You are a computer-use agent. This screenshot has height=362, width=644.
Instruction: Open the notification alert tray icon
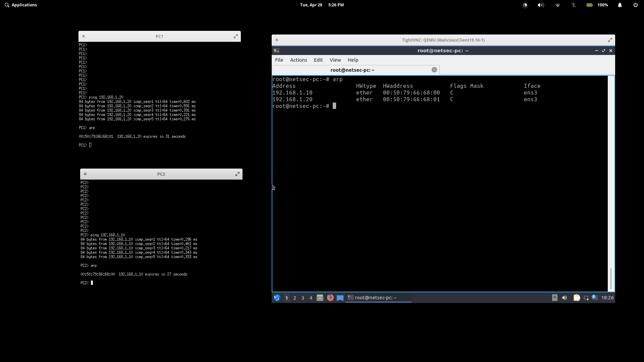595,297
